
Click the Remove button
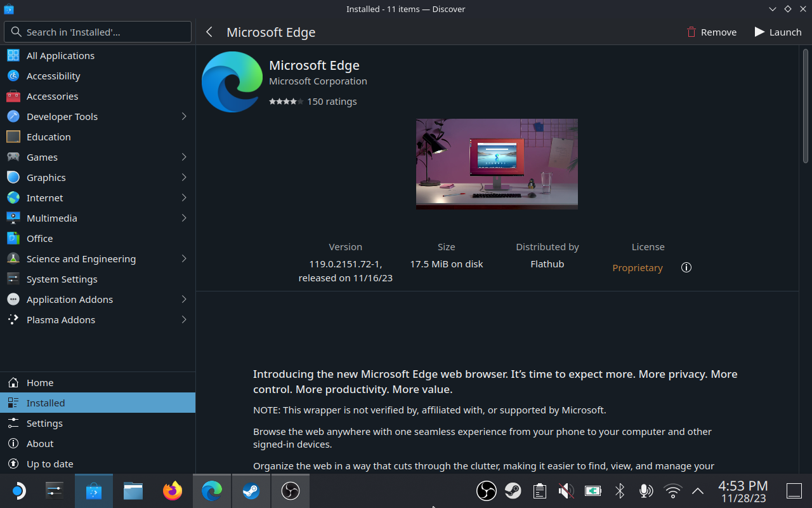pyautogui.click(x=712, y=32)
